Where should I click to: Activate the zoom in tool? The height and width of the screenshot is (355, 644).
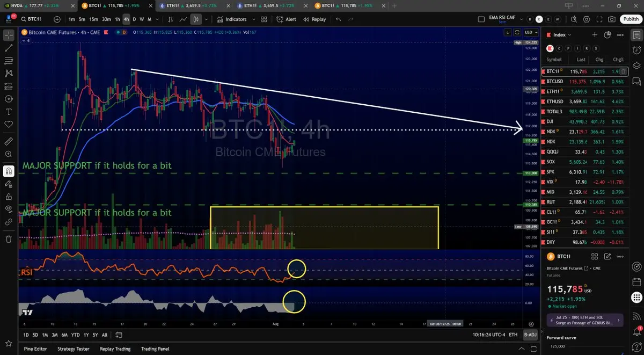point(9,154)
